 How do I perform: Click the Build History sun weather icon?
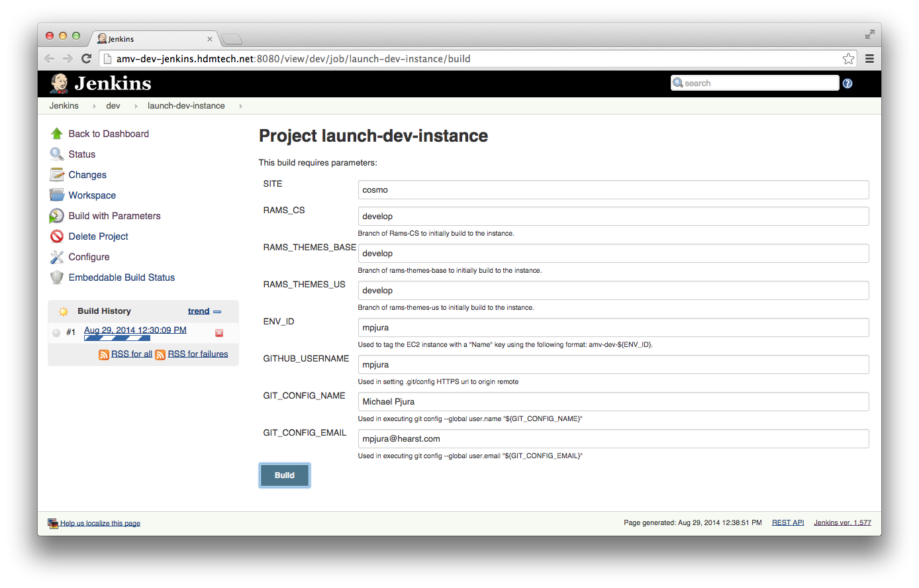pyautogui.click(x=64, y=311)
